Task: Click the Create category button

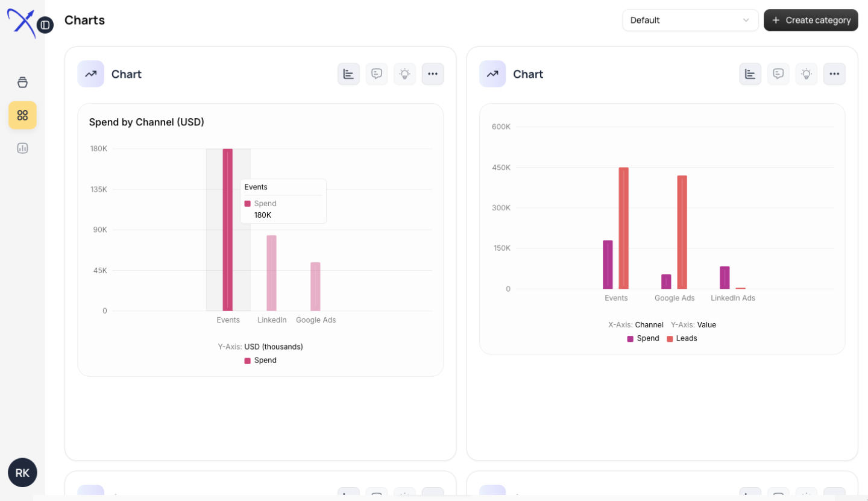Action: (811, 20)
